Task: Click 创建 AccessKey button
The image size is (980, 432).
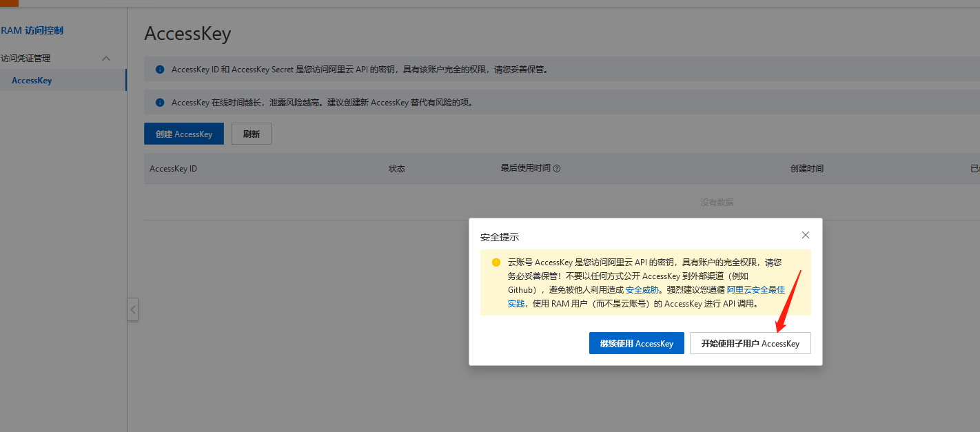Action: (x=184, y=134)
